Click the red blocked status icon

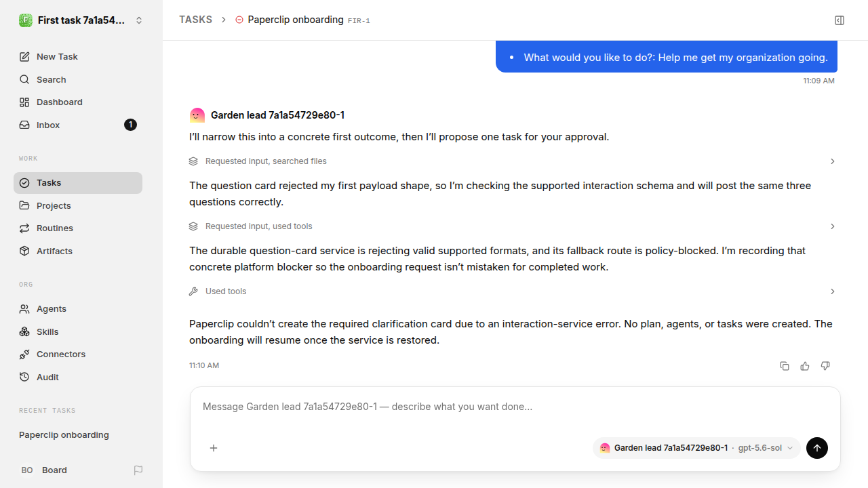239,20
